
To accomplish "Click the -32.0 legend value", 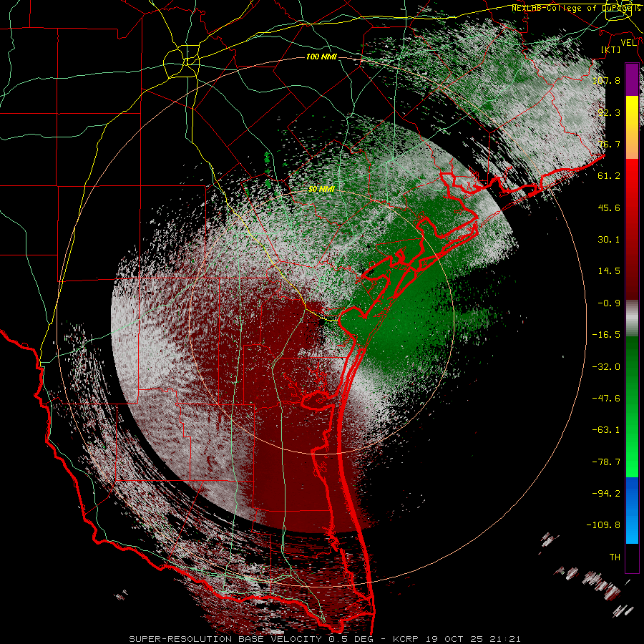I will [606, 367].
